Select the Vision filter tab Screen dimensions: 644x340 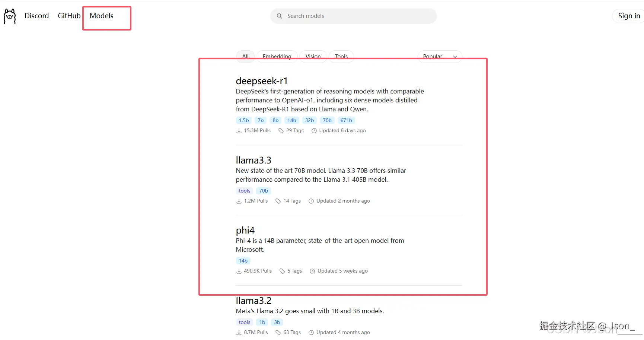click(313, 57)
